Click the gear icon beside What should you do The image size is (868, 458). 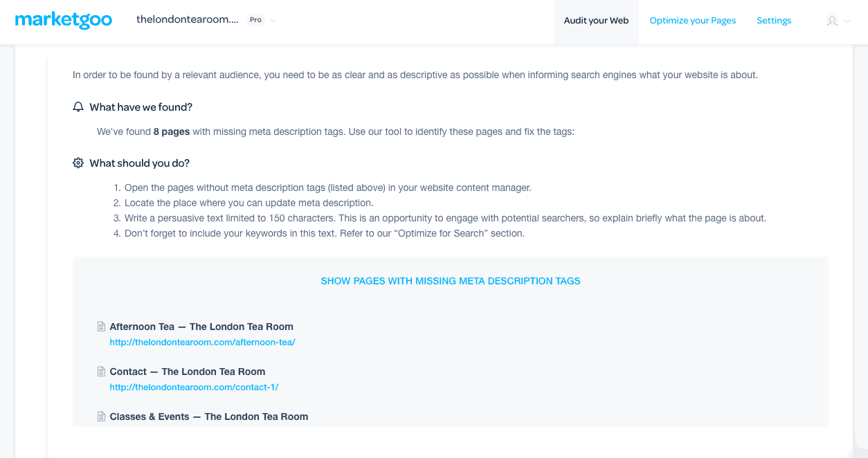click(x=78, y=163)
